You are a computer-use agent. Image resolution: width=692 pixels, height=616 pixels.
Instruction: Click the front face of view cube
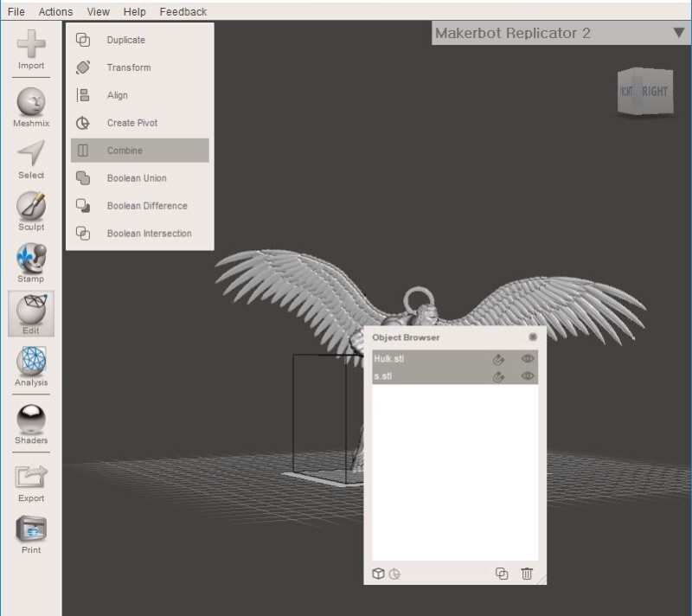[x=626, y=92]
